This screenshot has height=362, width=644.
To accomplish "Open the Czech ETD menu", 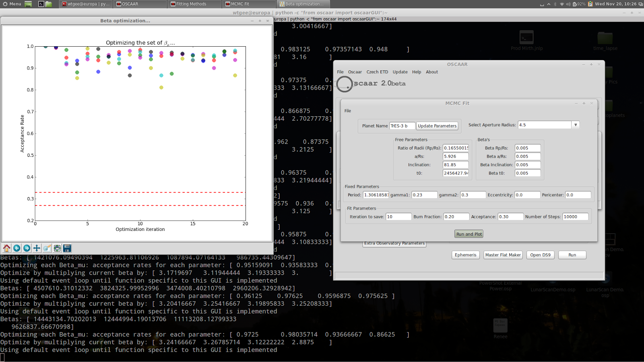I will point(377,72).
